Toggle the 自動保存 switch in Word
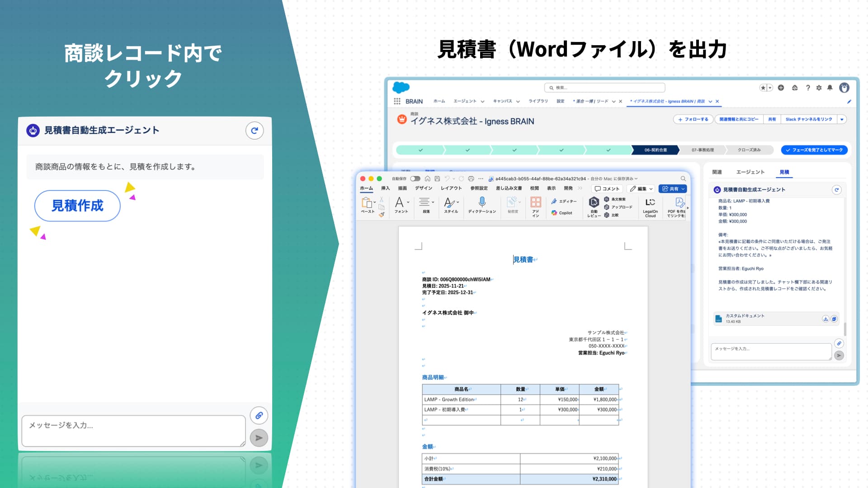The height and width of the screenshot is (488, 868). click(415, 178)
